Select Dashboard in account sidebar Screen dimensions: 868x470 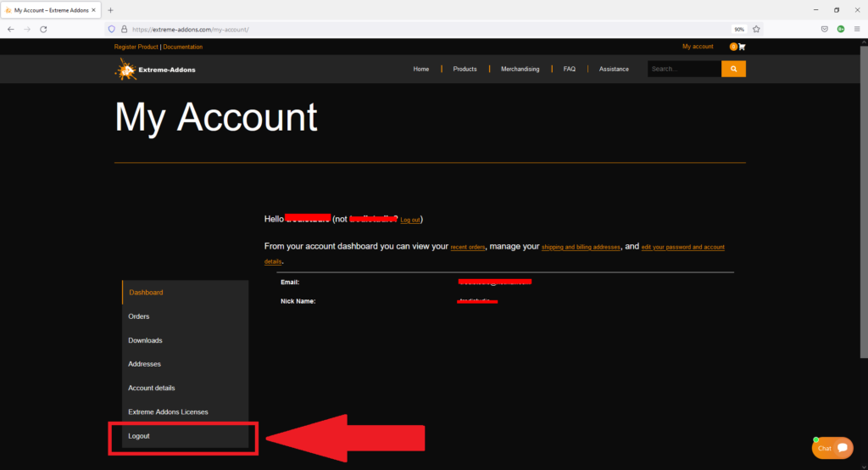coord(185,292)
